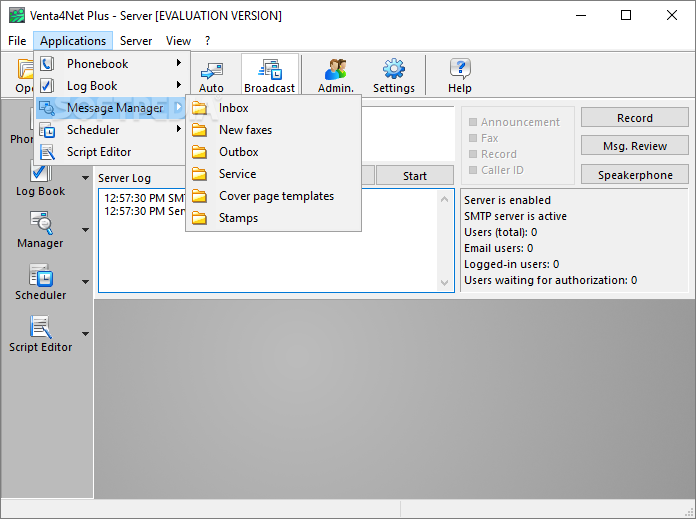Screen dimensions: 696x519
Task: Toggle the Caller ID checkbox
Action: 473,170
